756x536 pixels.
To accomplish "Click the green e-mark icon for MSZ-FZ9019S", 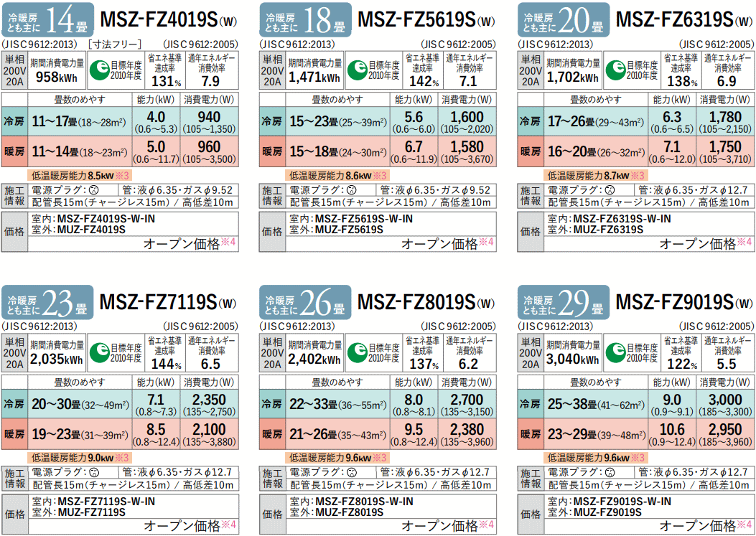I will tap(615, 352).
